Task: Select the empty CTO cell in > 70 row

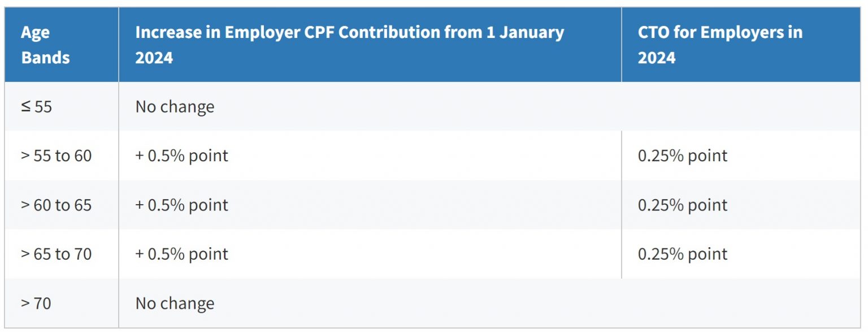Action: 741,303
